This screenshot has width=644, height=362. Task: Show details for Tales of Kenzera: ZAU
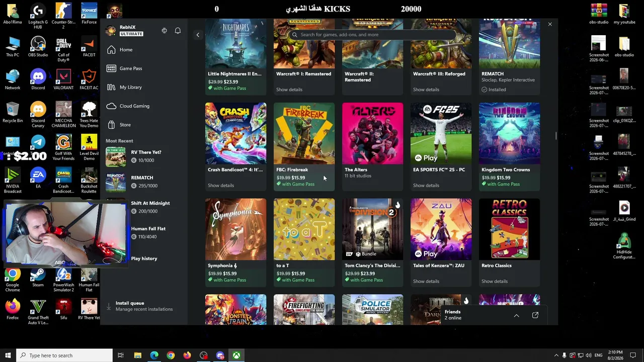pos(426,282)
